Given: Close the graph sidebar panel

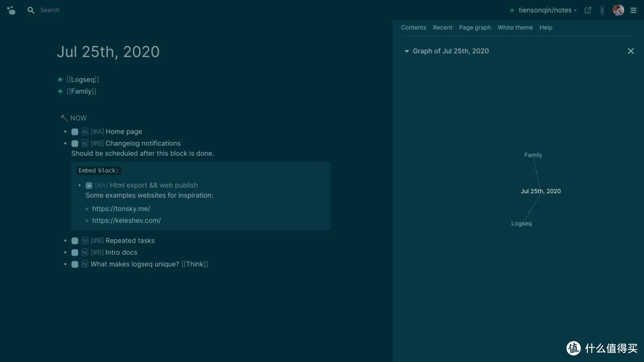Looking at the screenshot, I should [630, 51].
